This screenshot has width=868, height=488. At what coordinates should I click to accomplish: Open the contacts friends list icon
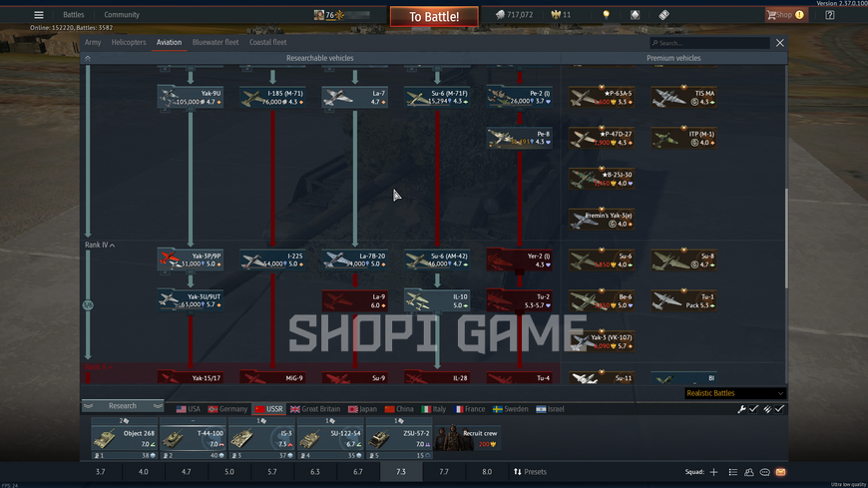click(x=749, y=472)
